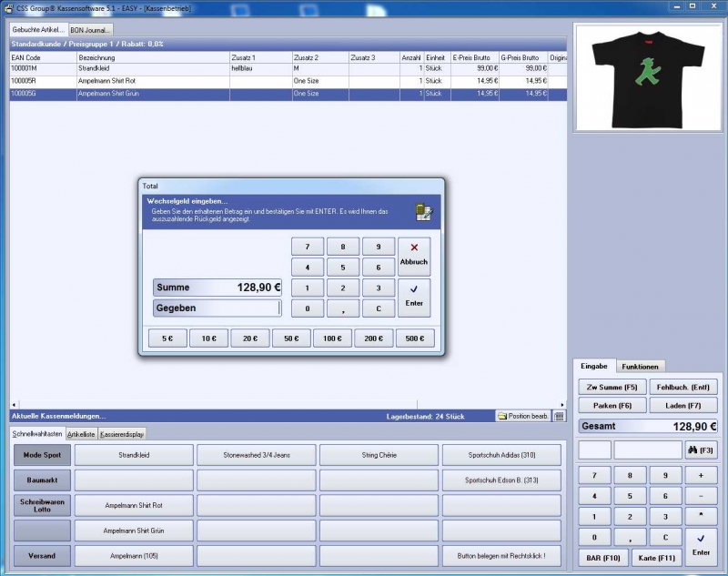The height and width of the screenshot is (576, 728).
Task: Switch to the Funktionen tab
Action: [x=640, y=367]
